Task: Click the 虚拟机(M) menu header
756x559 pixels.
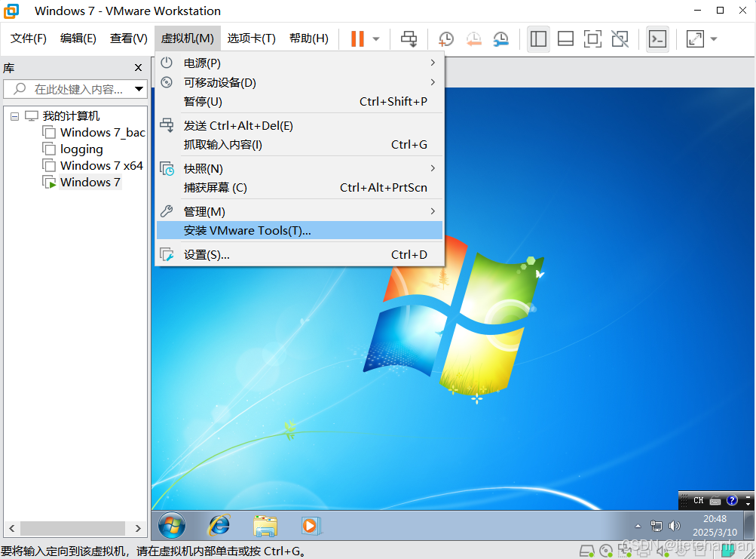Action: [x=188, y=38]
